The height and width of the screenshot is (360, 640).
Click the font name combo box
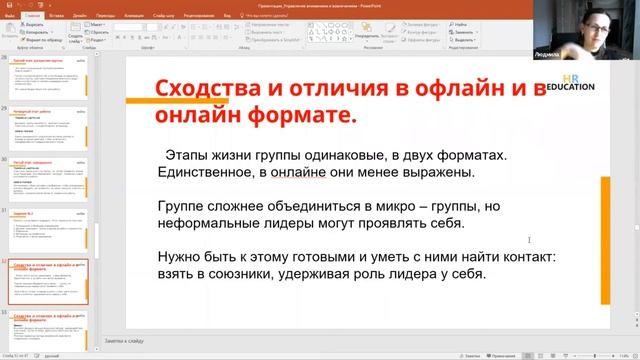click(x=129, y=27)
